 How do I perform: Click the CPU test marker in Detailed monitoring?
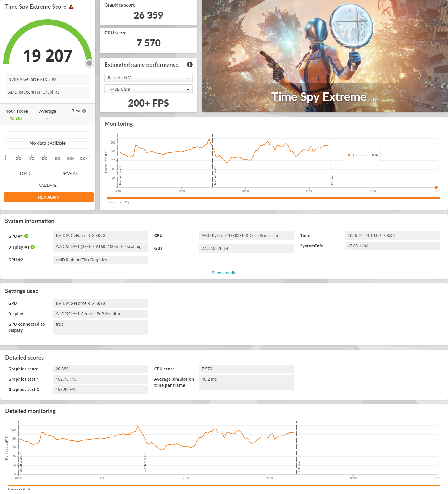coord(299,466)
